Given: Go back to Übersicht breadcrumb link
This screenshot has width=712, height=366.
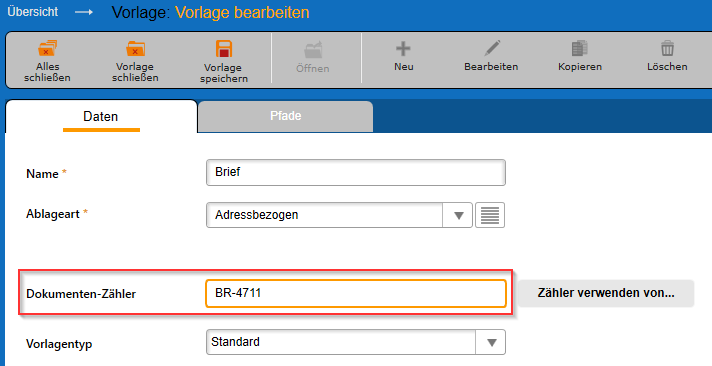Looking at the screenshot, I should pyautogui.click(x=33, y=12).
